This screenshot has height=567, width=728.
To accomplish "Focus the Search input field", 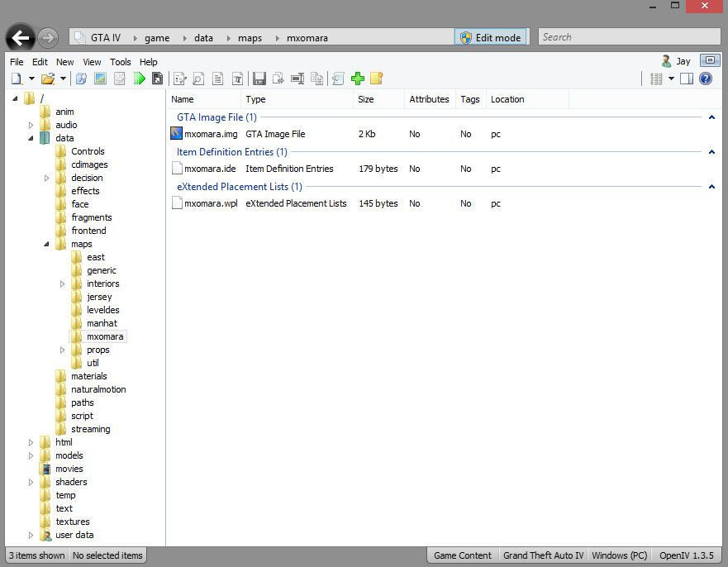I will coord(629,37).
